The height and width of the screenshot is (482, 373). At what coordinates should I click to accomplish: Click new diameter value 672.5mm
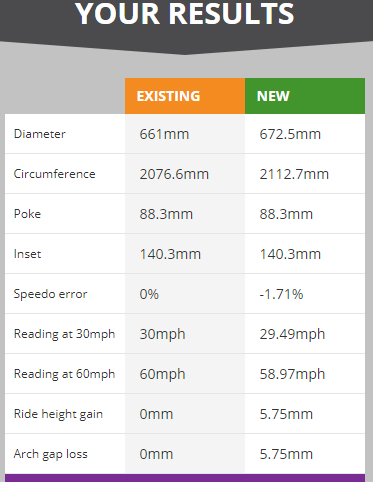[x=290, y=134]
